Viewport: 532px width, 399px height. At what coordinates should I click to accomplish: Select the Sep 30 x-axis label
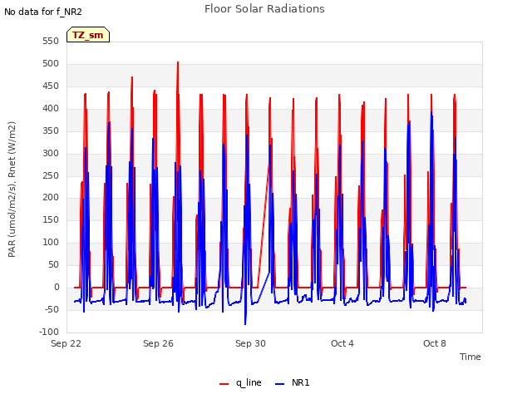pyautogui.click(x=250, y=343)
